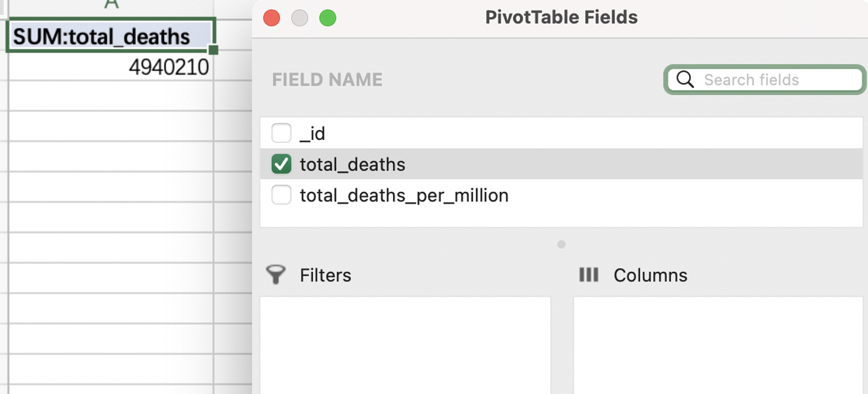Select column A by its header
The width and height of the screenshot is (868, 394).
click(x=111, y=5)
